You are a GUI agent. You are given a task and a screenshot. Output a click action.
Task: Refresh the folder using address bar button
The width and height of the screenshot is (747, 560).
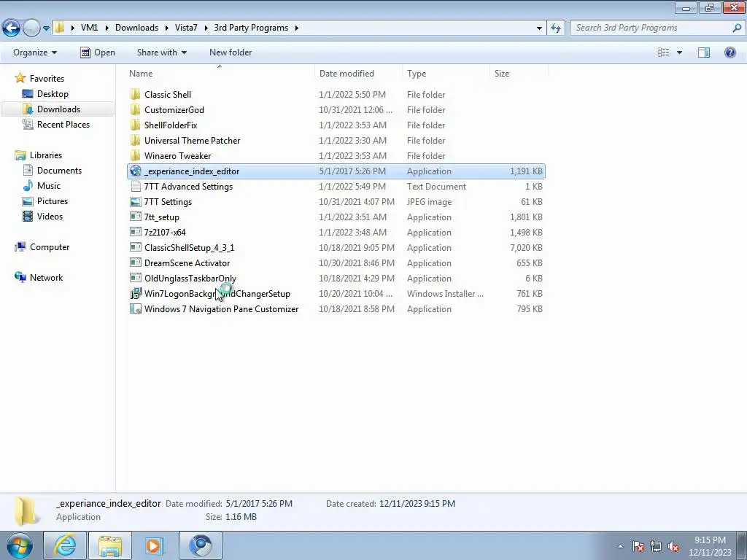(x=556, y=28)
